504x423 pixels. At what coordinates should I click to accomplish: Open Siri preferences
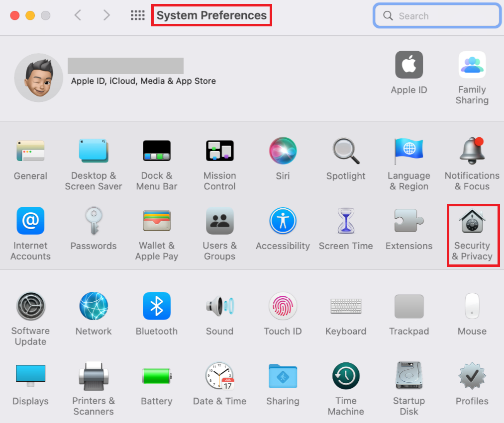tap(283, 151)
